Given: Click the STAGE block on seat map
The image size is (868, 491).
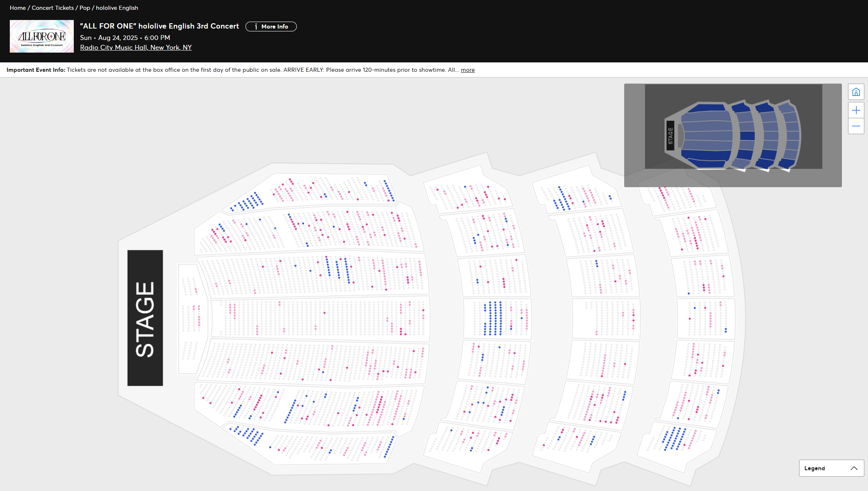Looking at the screenshot, I should click(x=145, y=318).
